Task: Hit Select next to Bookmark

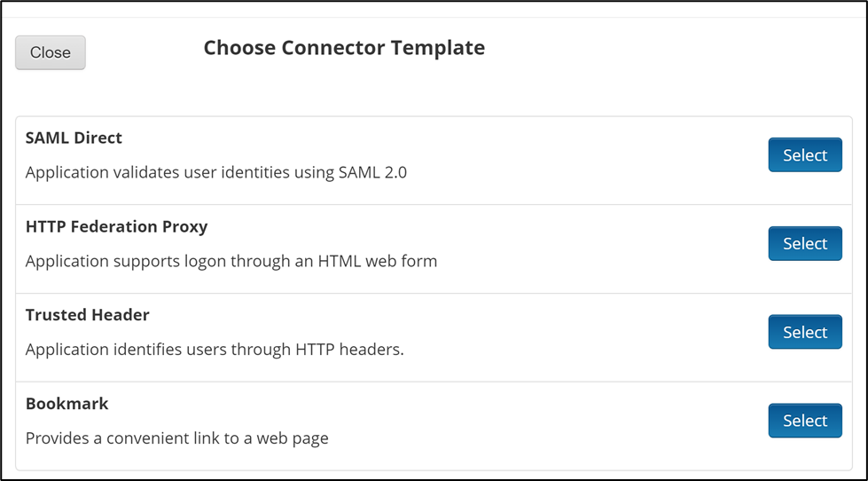Action: (x=804, y=421)
